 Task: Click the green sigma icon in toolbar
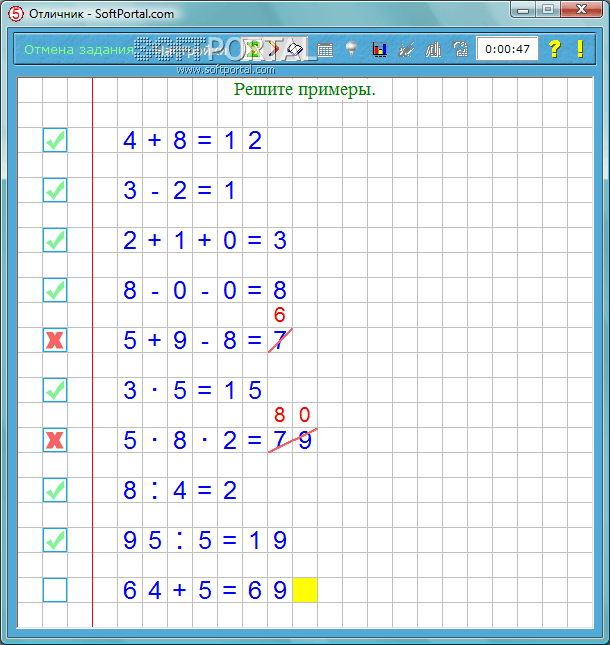coord(253,50)
